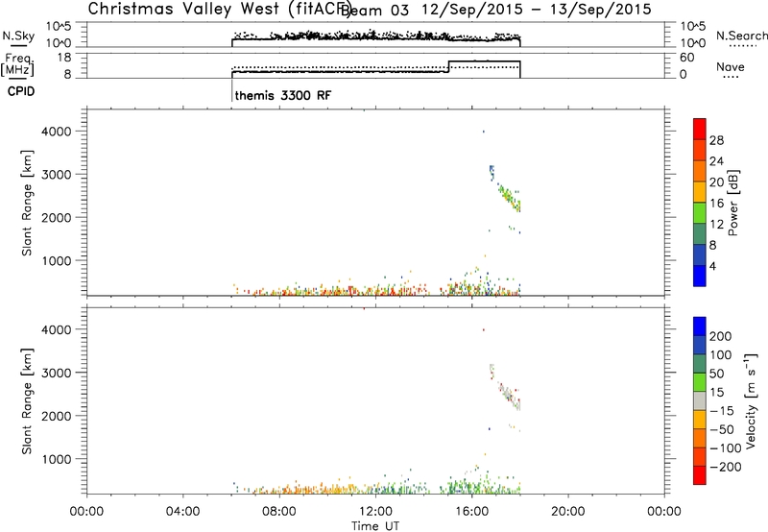The image size is (768, 532).
Task: Click the 'N.Search' legend label
Action: 741,36
